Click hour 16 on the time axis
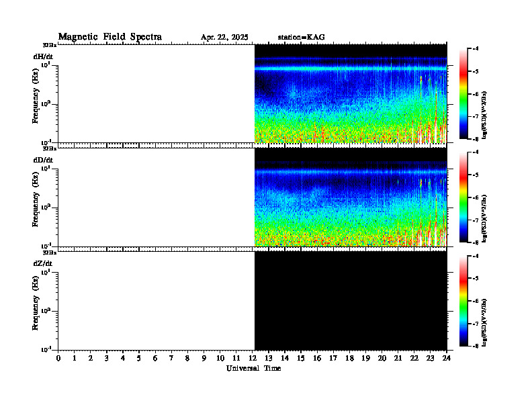532x411 pixels. (x=317, y=359)
